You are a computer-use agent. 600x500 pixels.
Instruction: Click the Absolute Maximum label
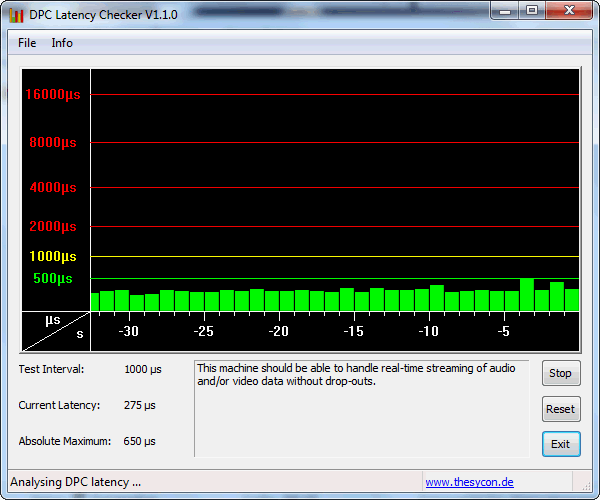coord(65,441)
